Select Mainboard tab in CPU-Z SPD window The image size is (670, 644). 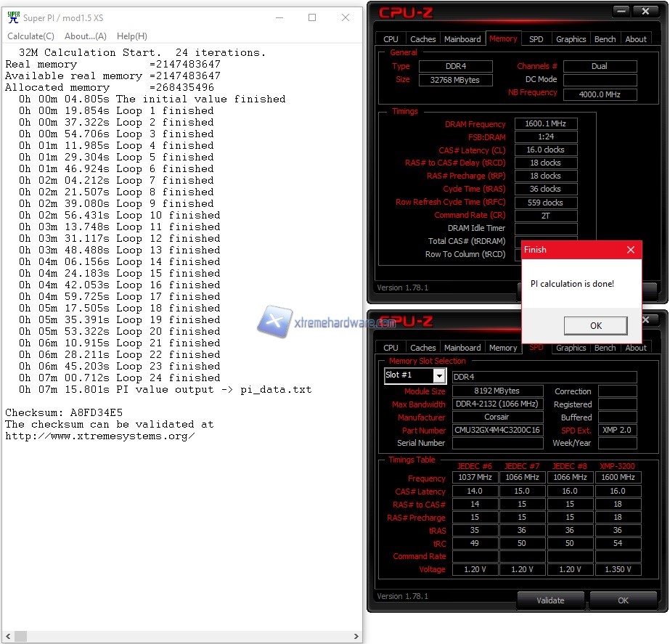coord(462,348)
